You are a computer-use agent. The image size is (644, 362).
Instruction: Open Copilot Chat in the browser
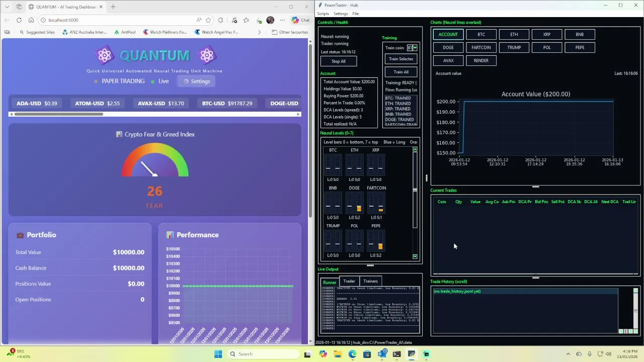tap(301, 20)
